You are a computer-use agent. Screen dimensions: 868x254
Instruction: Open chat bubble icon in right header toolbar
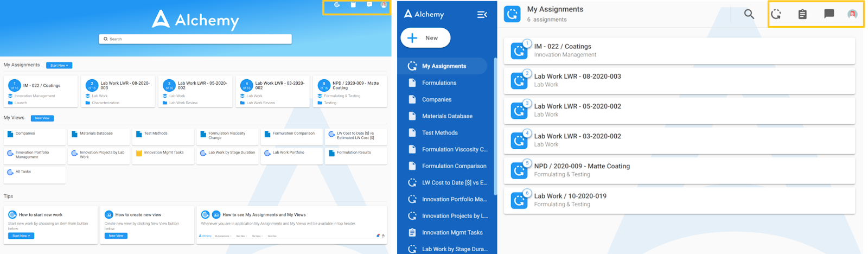[829, 14]
